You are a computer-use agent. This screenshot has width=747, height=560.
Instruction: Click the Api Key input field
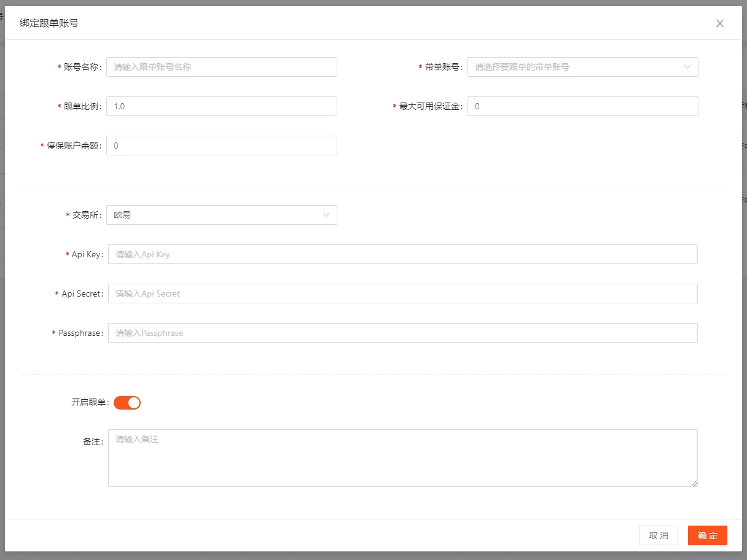coord(403,254)
